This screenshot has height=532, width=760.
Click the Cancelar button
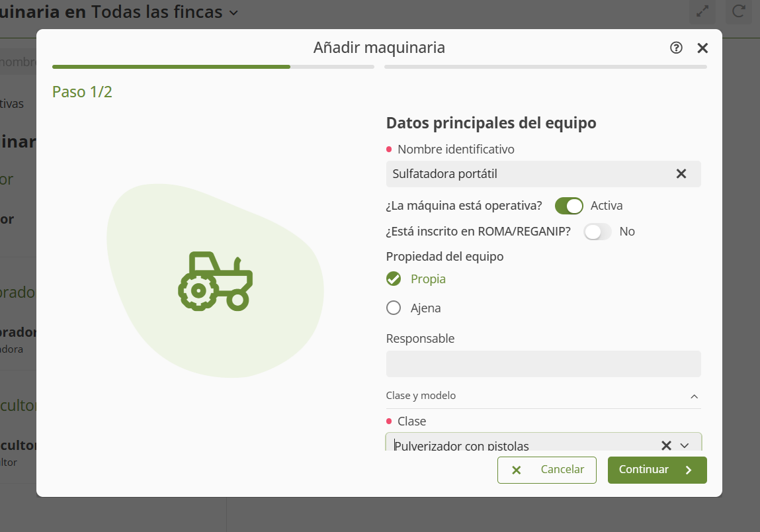click(547, 470)
